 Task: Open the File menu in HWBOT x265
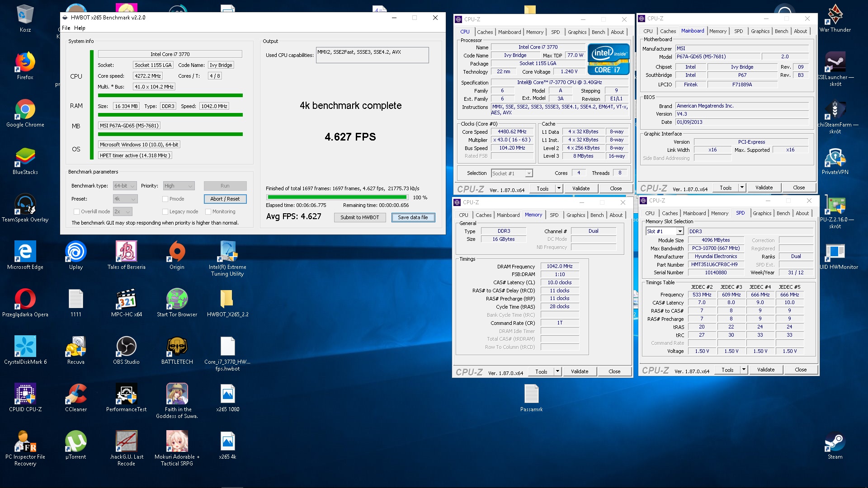pos(66,28)
